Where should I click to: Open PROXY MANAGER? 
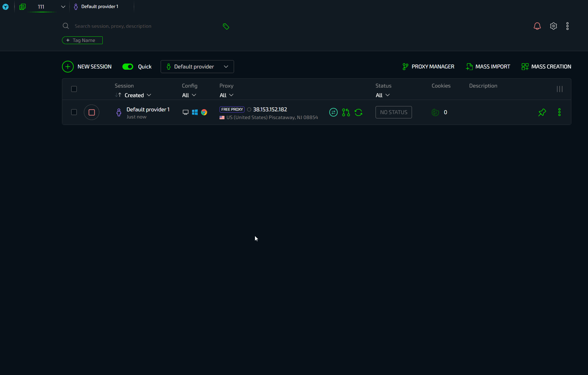pyautogui.click(x=428, y=67)
